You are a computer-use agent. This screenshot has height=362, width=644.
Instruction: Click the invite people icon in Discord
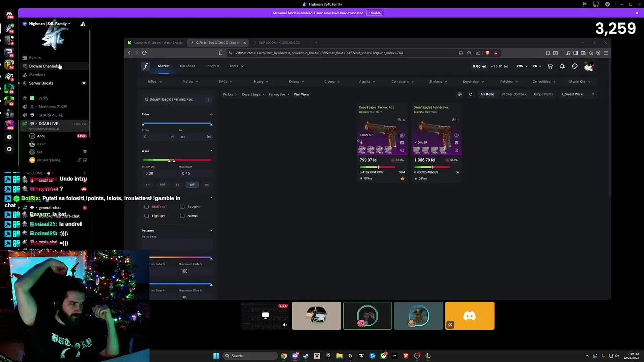pyautogui.click(x=83, y=24)
